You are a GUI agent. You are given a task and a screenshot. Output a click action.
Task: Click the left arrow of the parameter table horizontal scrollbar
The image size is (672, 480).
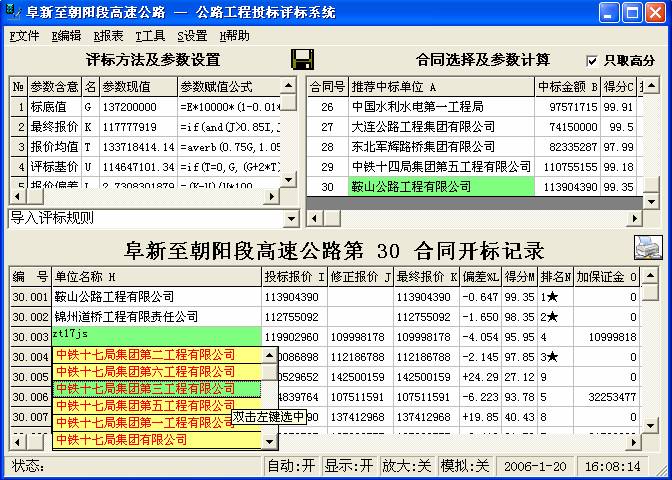point(17,197)
